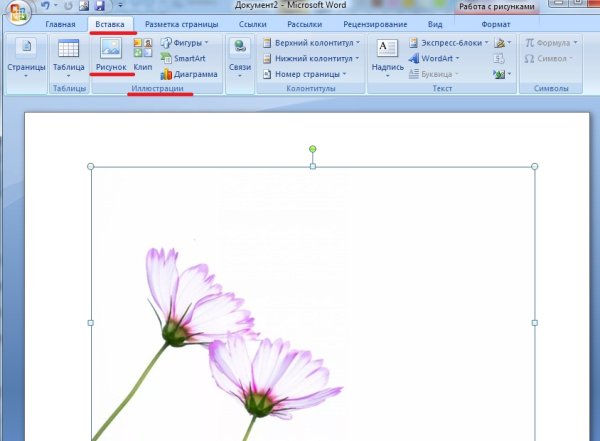Screen dimensions: 600x441
Task: Insert a picture with Рисунок button
Action: [x=110, y=57]
